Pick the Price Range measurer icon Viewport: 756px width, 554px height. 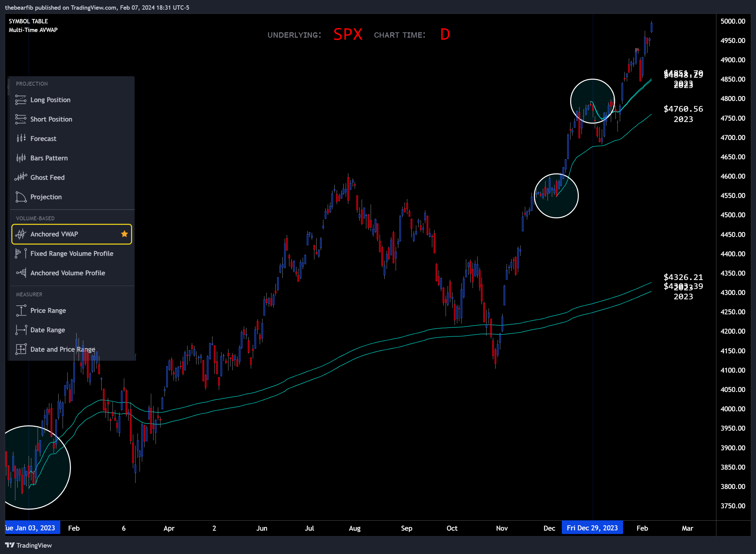tap(21, 311)
